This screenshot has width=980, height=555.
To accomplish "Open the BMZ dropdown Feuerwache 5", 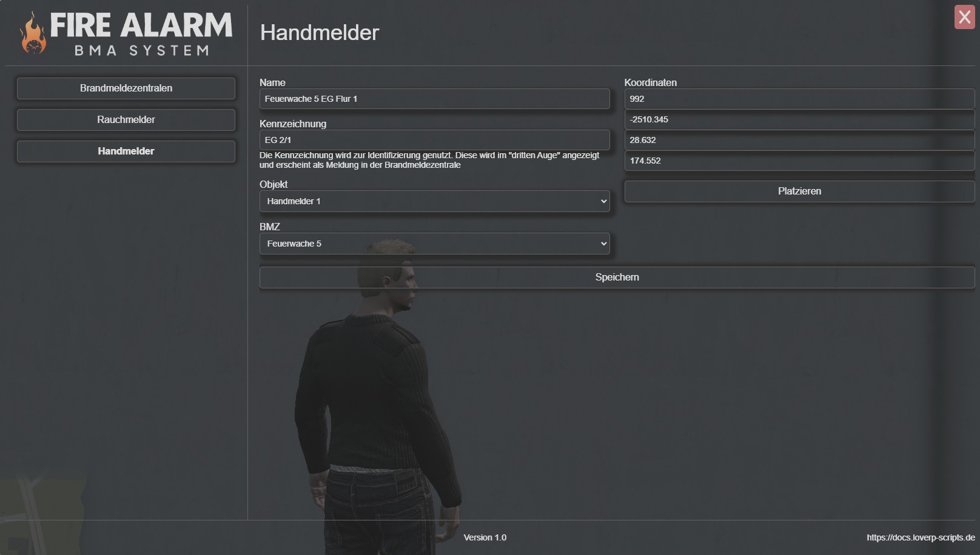I will [x=434, y=244].
